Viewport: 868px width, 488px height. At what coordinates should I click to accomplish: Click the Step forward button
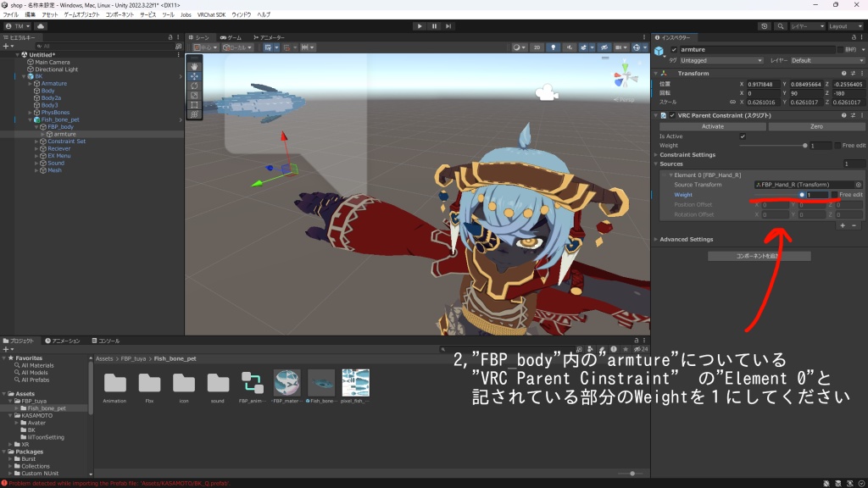(x=448, y=26)
